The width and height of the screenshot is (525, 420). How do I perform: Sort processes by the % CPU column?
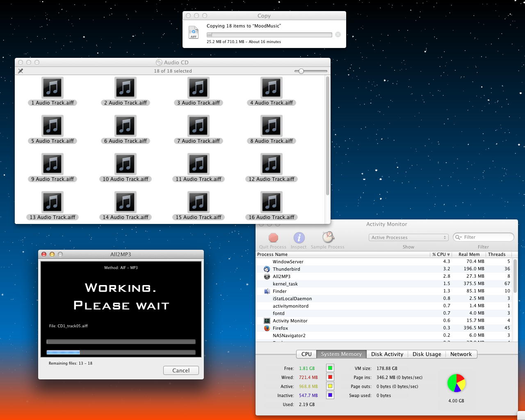pyautogui.click(x=441, y=254)
